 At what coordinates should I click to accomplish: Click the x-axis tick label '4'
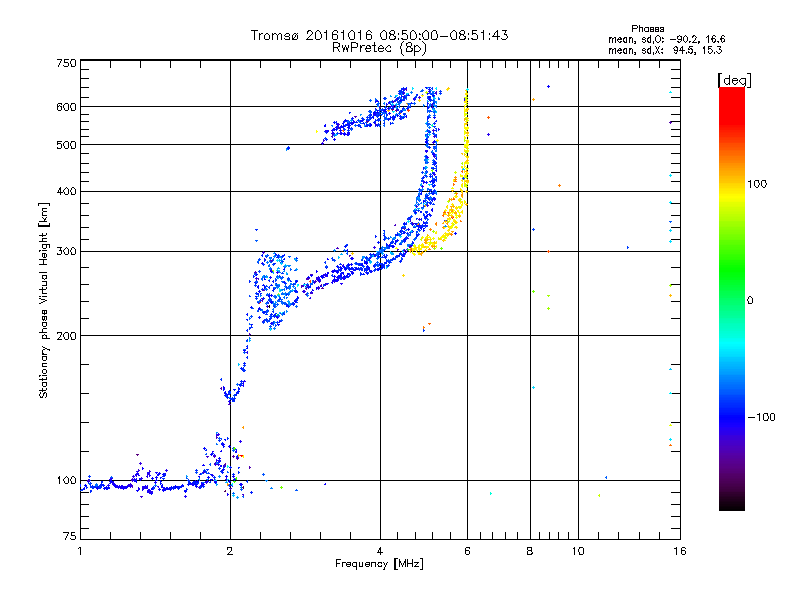380,551
